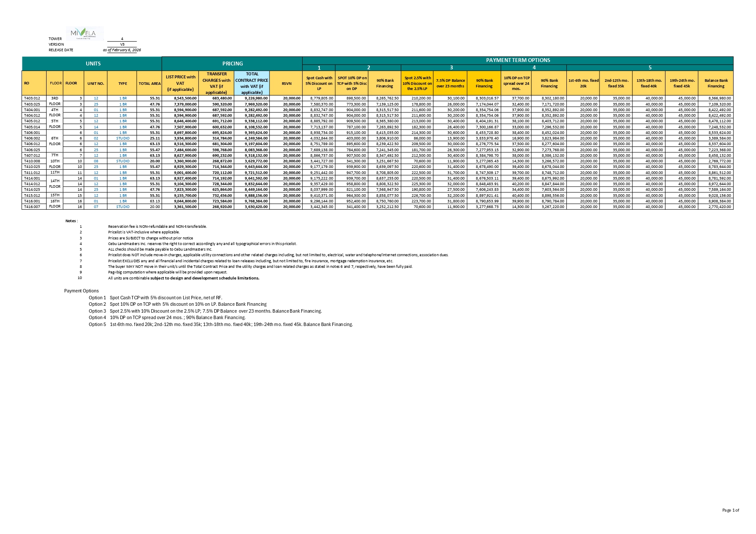756x534 pixels.
Task: Click the Mivela logo at the top
Action: 85,33
